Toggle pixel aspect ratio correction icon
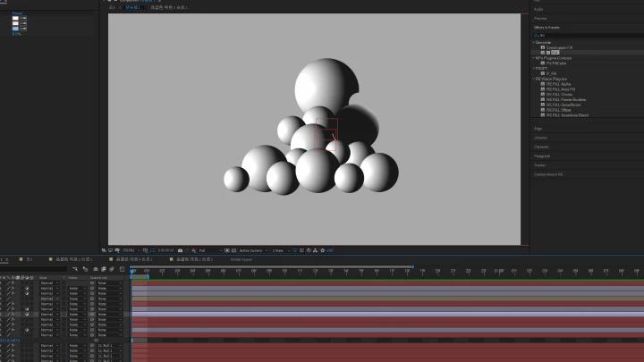 [295, 250]
